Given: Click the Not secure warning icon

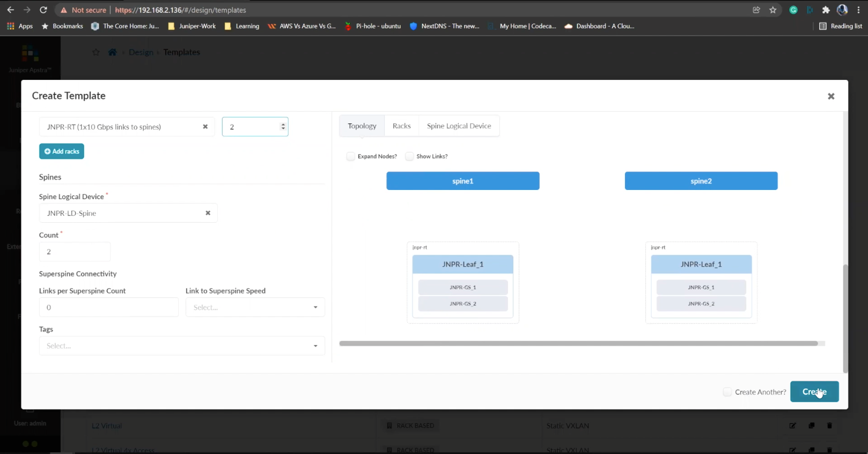Looking at the screenshot, I should 64,10.
